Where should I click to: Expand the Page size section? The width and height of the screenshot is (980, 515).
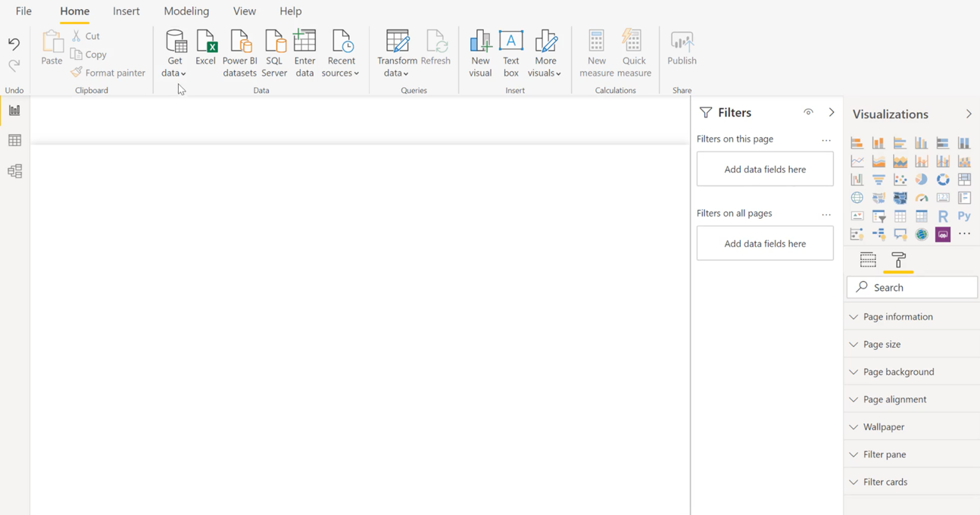tap(912, 344)
